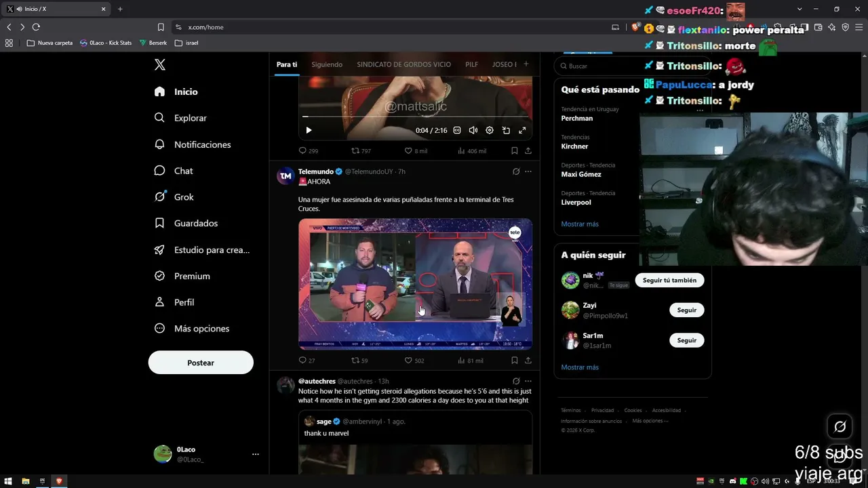Switch to the Para ti tab
This screenshot has height=488, width=868.
pos(287,64)
